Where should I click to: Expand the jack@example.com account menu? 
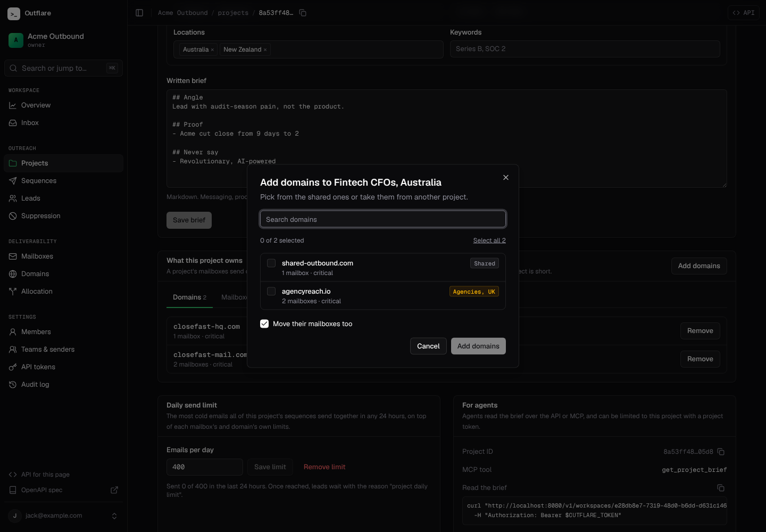(x=63, y=516)
